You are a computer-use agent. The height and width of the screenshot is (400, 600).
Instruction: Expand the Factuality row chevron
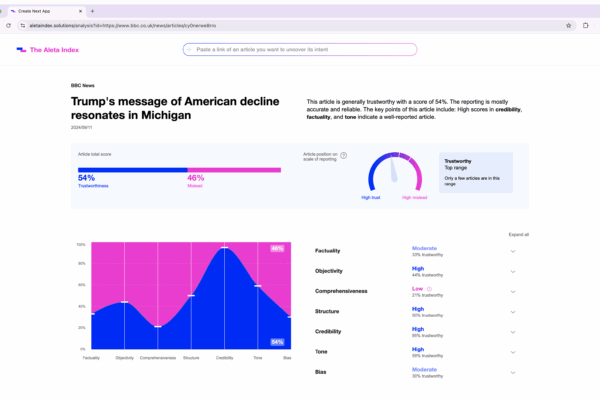(x=513, y=250)
